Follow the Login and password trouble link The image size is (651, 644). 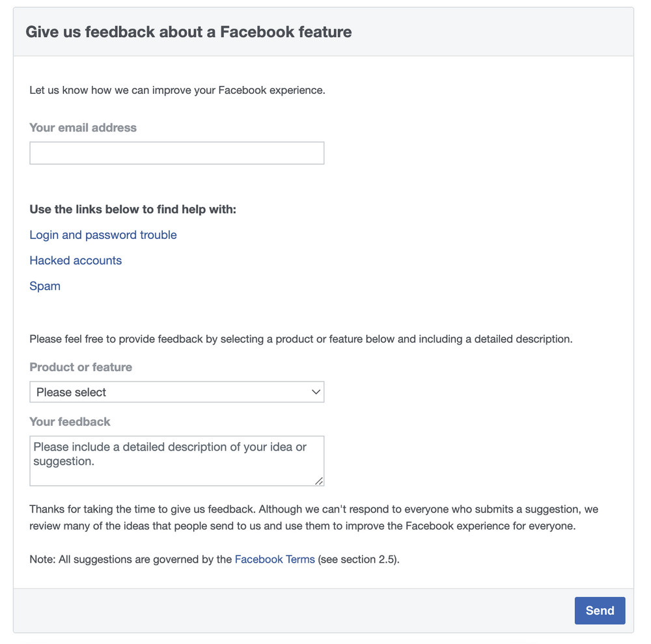tap(103, 235)
